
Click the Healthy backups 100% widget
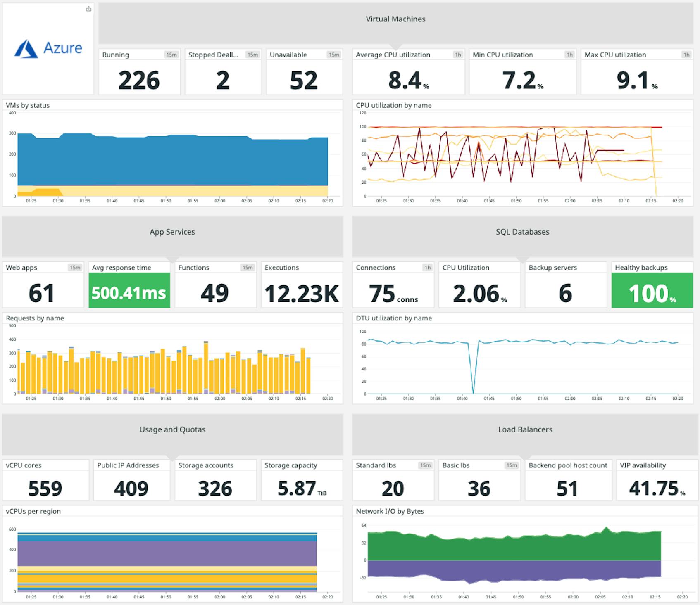(651, 293)
